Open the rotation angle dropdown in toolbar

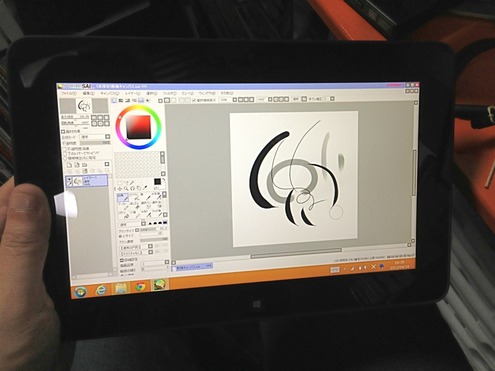coord(270,99)
